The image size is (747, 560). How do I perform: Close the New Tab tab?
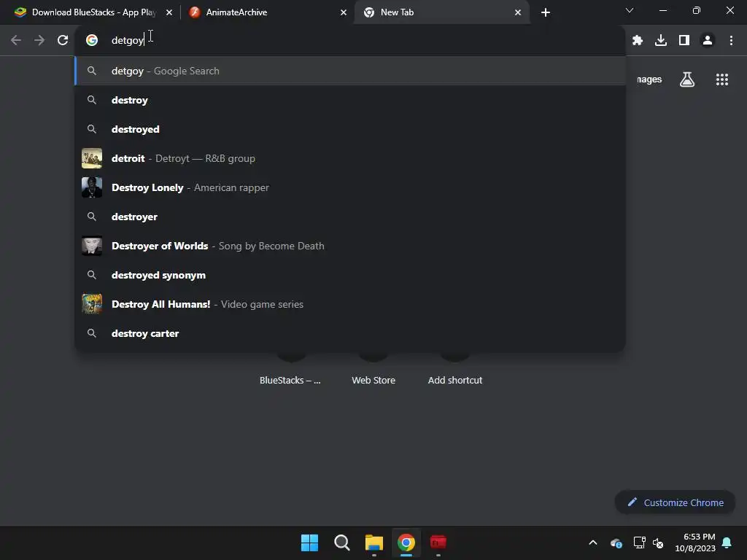click(x=518, y=12)
